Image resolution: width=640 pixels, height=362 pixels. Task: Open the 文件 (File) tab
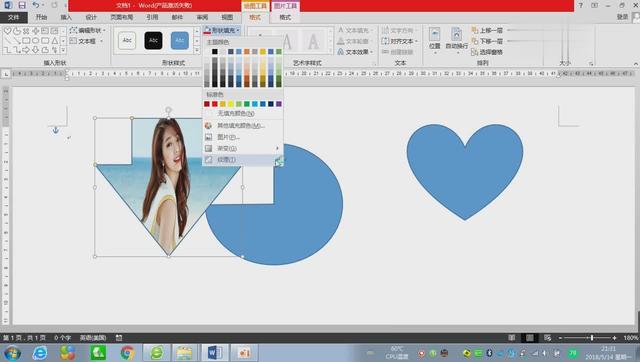point(13,17)
